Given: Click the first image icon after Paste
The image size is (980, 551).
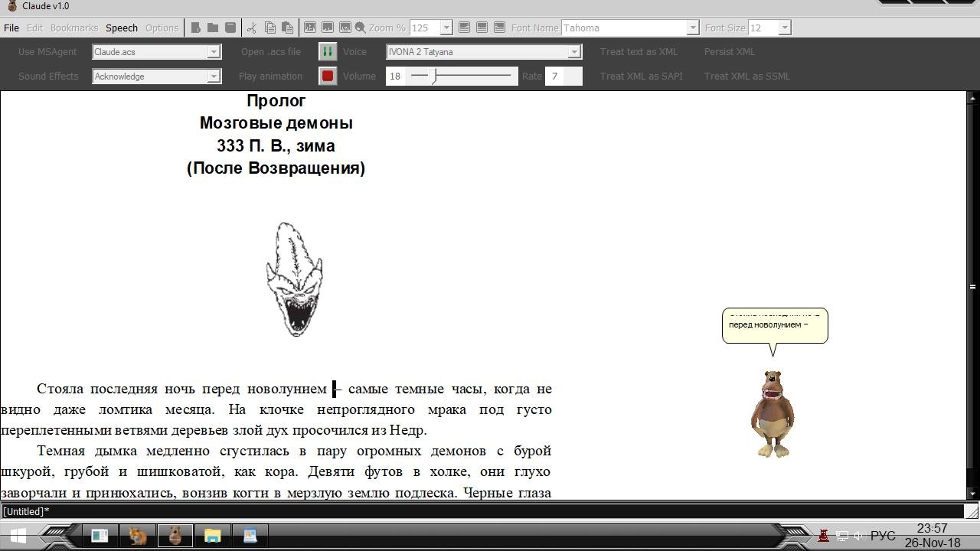Looking at the screenshot, I should pos(310,28).
